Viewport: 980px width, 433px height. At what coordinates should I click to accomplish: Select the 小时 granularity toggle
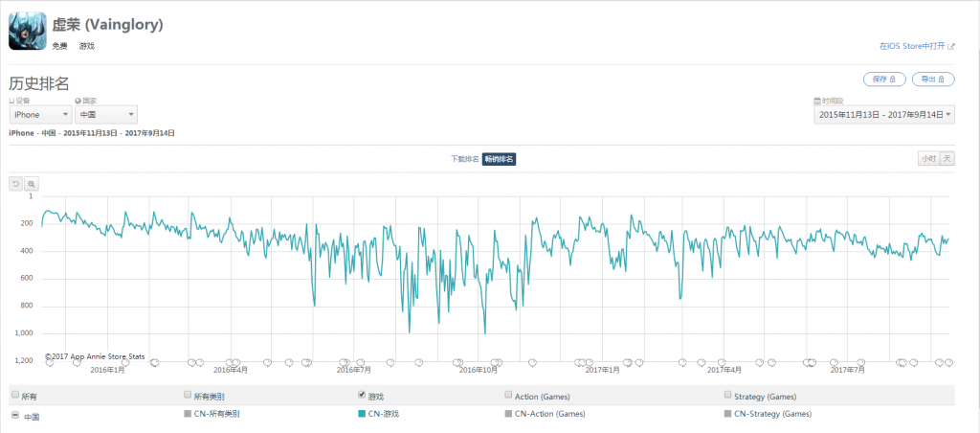click(927, 158)
